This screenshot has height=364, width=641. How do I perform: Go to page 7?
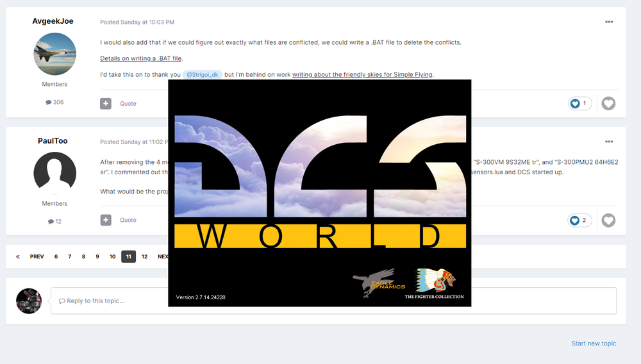[x=70, y=256]
